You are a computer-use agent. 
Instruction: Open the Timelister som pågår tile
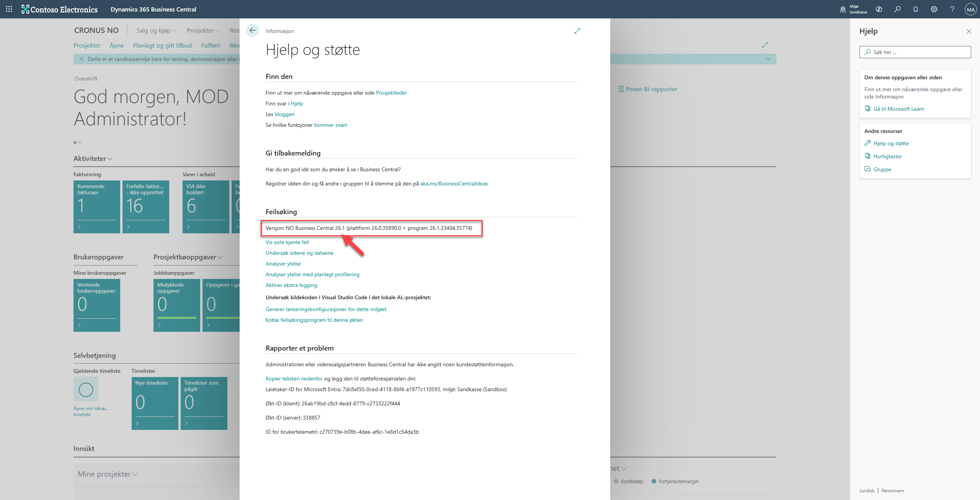point(204,403)
